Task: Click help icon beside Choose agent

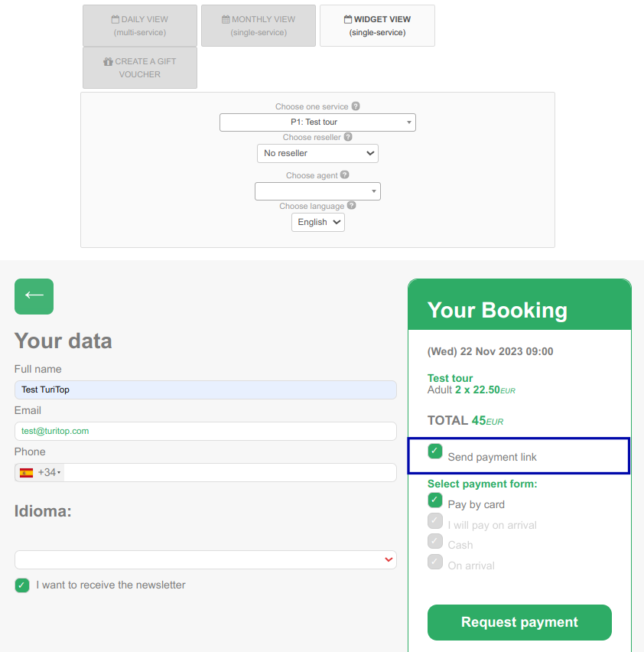Action: tap(344, 174)
